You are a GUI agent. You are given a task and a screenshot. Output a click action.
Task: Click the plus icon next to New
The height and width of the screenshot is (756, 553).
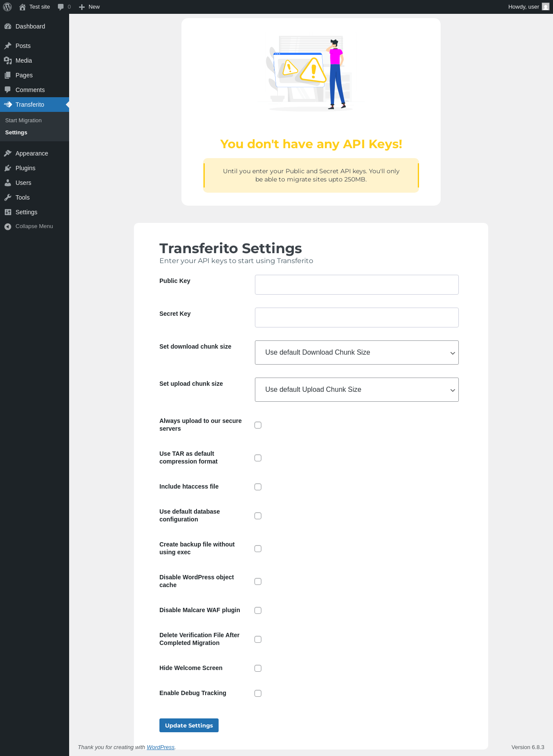[x=82, y=7]
